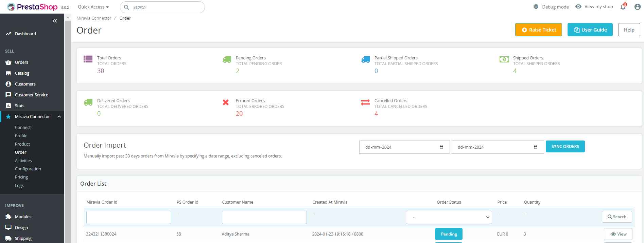Click the View my shop eye icon
644x243 pixels.
[578, 7]
